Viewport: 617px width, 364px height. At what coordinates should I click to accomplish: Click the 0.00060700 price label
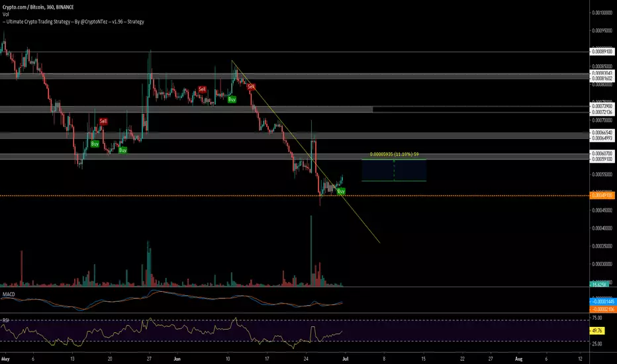point(602,154)
